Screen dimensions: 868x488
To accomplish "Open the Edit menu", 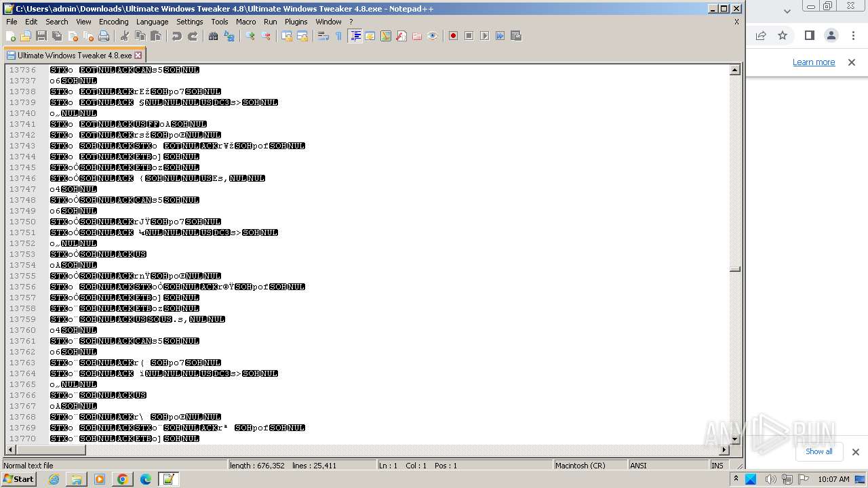I will point(31,22).
